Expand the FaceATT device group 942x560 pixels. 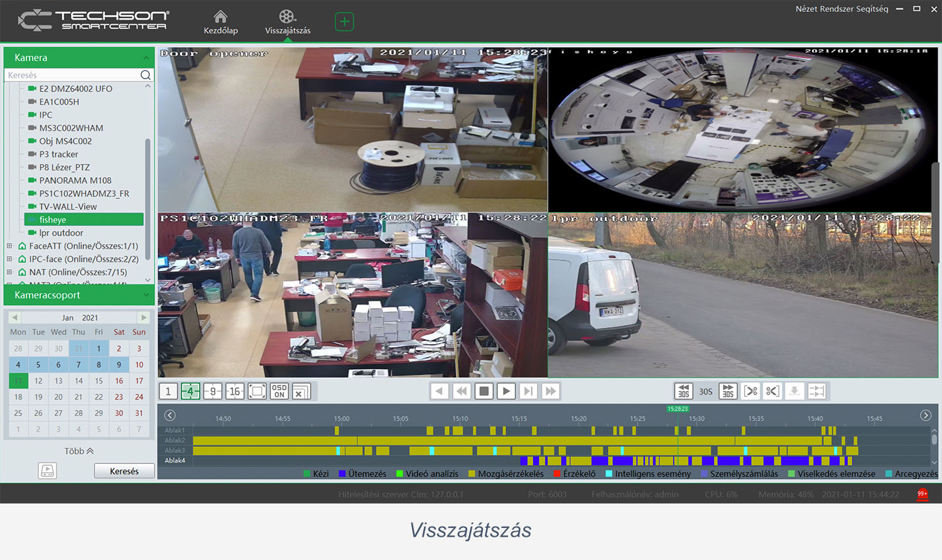click(x=9, y=246)
